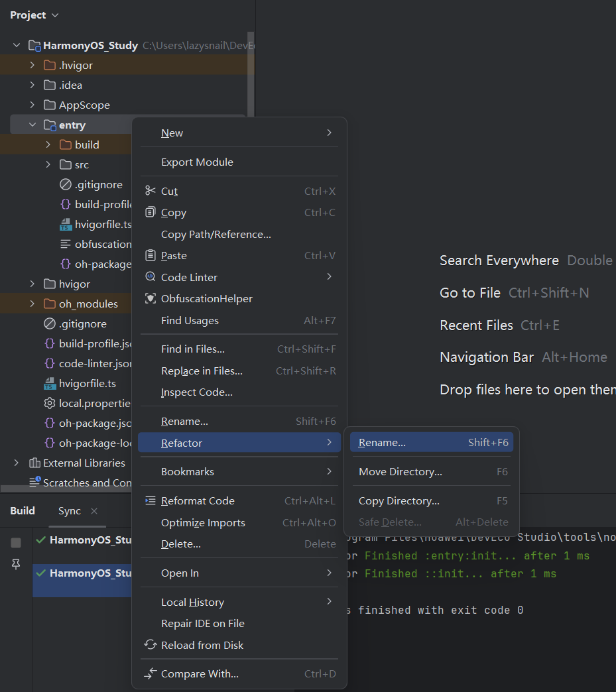
Task: Select Delete in context menu
Action: pyautogui.click(x=239, y=544)
